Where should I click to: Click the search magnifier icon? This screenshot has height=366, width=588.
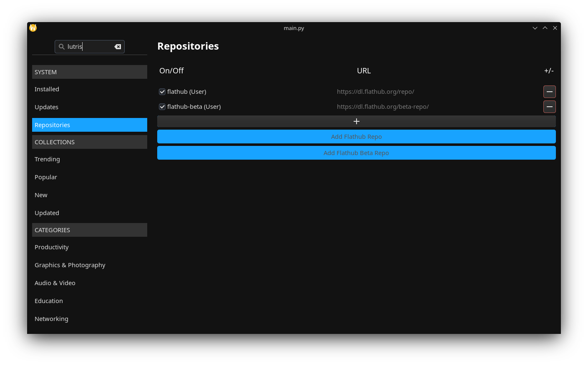point(62,47)
